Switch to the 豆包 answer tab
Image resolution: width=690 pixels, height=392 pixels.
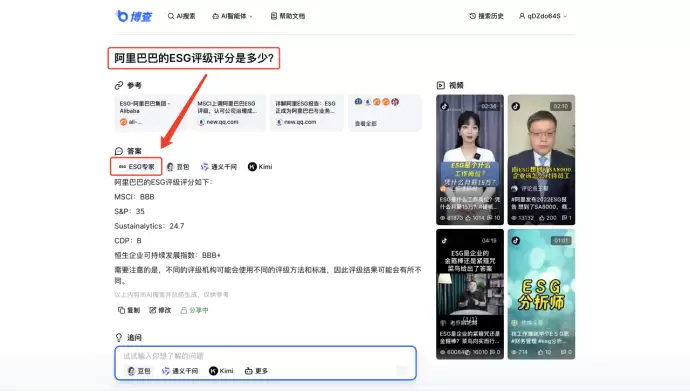tap(178, 167)
